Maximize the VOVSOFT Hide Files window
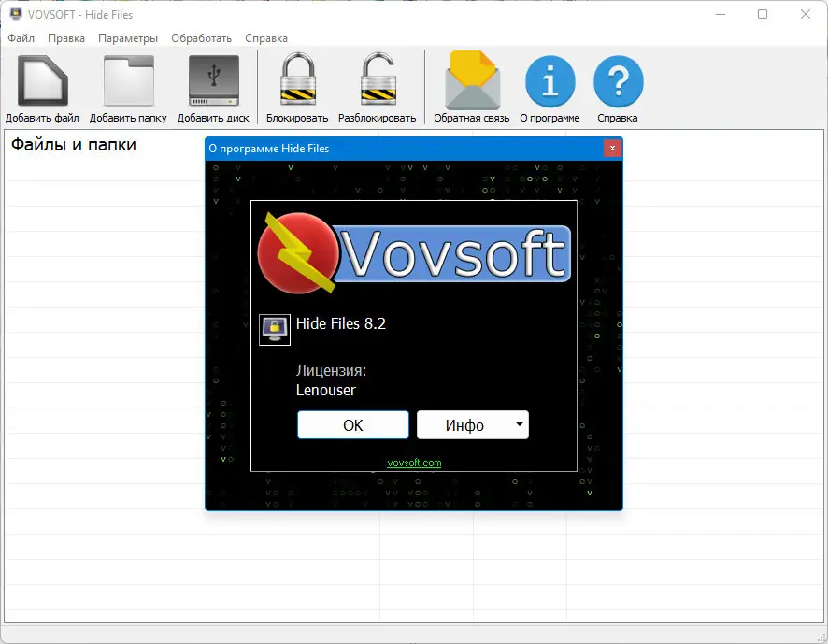The height and width of the screenshot is (644, 828). pyautogui.click(x=763, y=14)
